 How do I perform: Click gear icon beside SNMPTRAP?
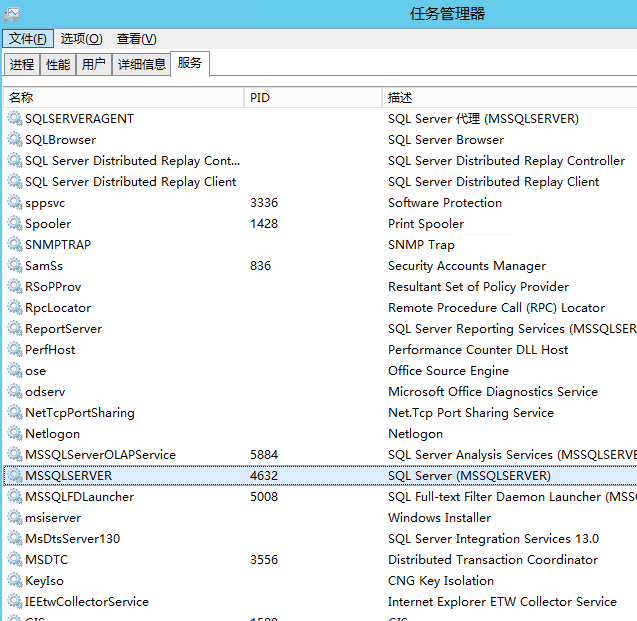[x=15, y=245]
